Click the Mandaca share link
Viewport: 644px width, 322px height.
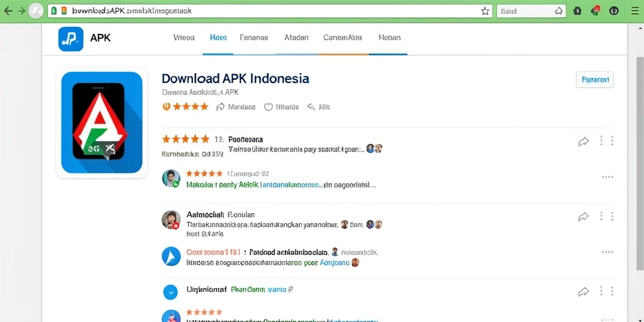tap(236, 107)
